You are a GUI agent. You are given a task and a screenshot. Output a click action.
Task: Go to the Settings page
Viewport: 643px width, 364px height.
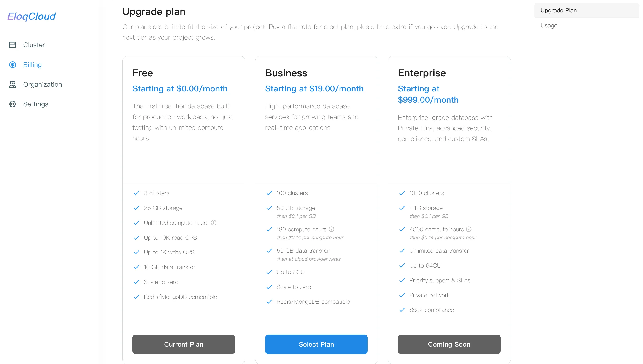(35, 104)
